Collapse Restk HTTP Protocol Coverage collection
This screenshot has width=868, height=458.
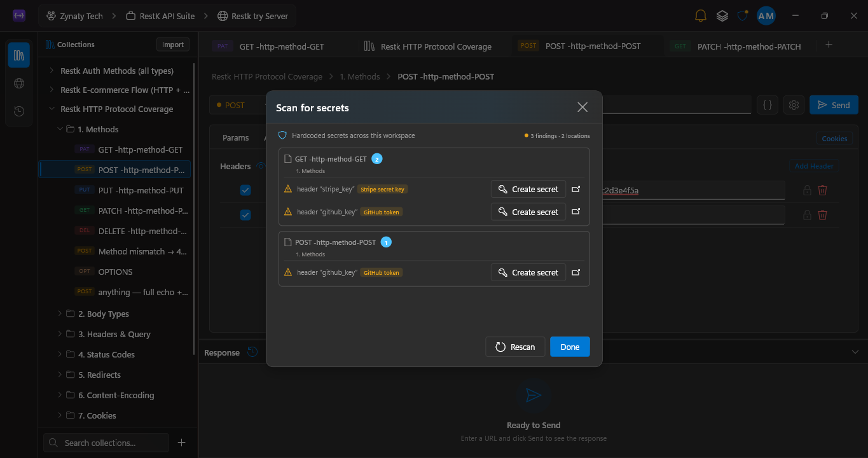coord(52,109)
